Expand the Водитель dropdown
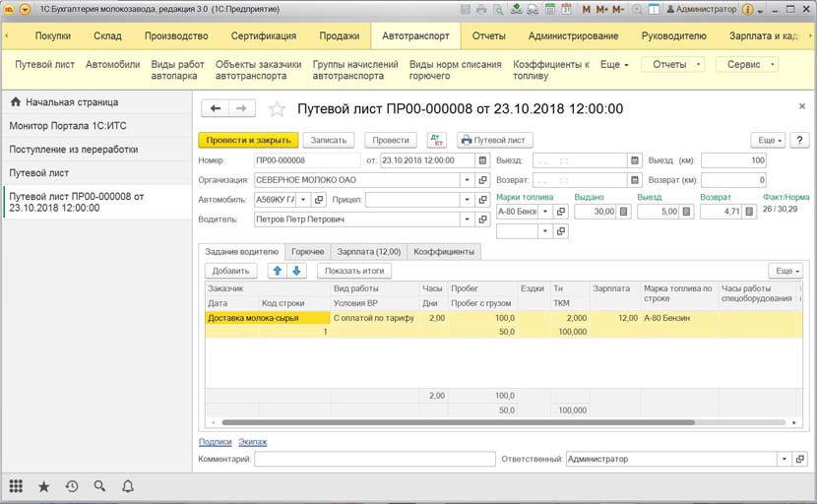Viewport: 817px width, 504px height. 467,220
